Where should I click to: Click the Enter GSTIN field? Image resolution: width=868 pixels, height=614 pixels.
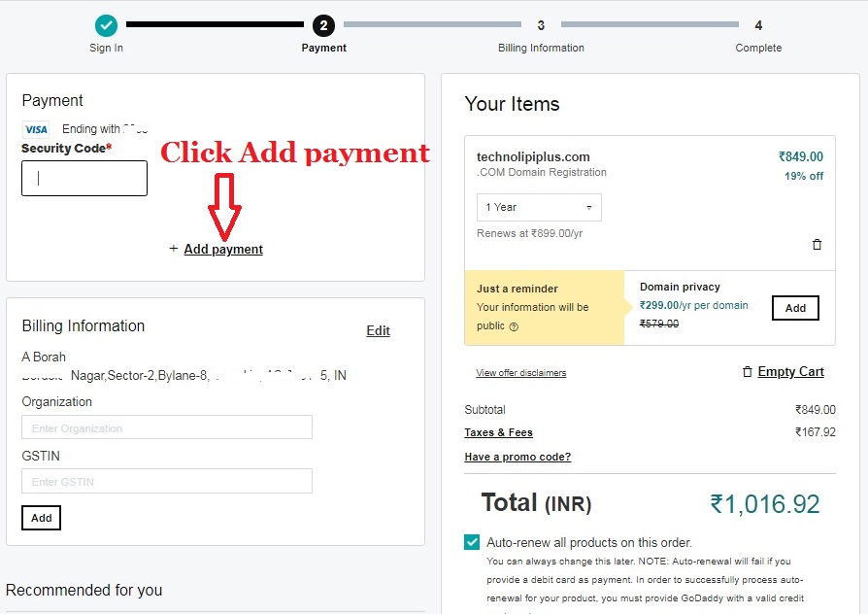click(x=167, y=481)
